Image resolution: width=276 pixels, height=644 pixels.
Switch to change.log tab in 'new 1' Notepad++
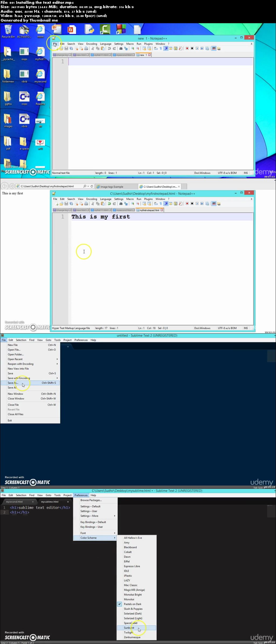tap(62, 55)
